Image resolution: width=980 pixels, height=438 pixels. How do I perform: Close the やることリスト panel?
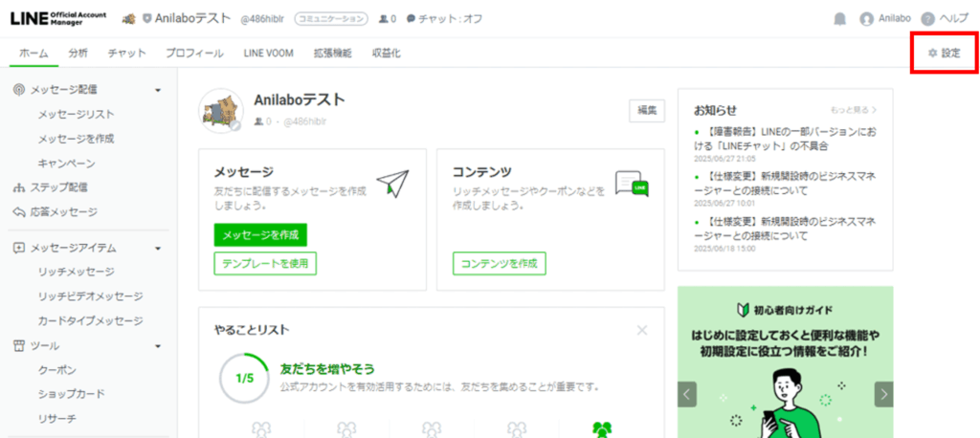642,330
